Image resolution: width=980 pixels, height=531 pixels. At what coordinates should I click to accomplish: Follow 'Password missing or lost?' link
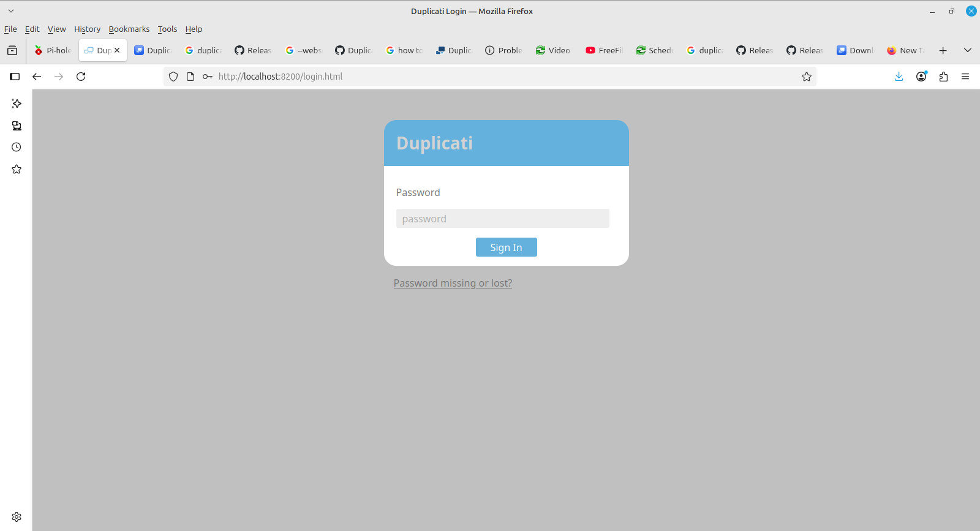click(x=453, y=283)
